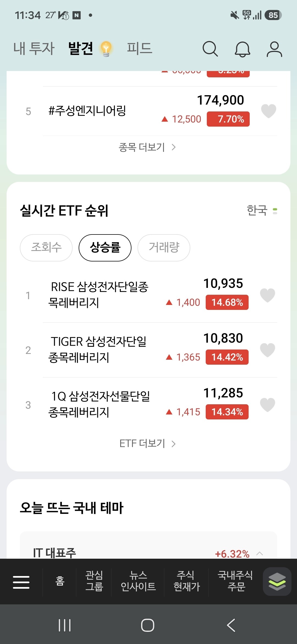The image size is (297, 644).
Task: Favorite 주성엔지니어링 with the heart
Action: [268, 111]
